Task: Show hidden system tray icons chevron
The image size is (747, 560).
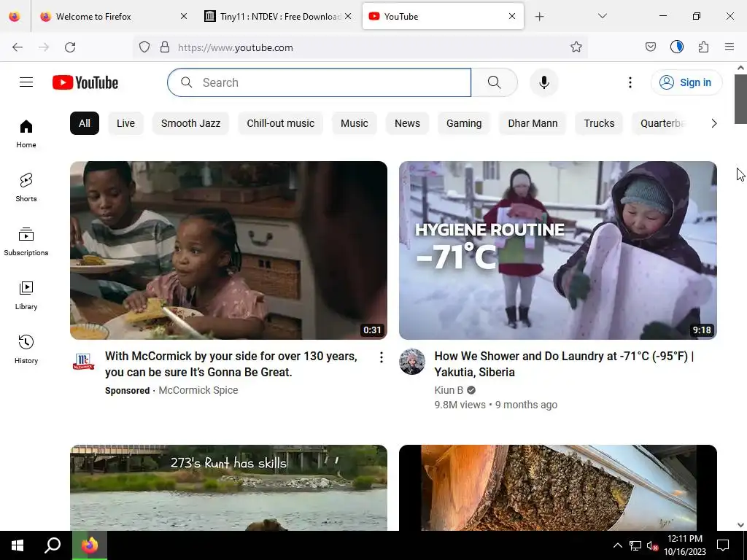Action: (617, 545)
